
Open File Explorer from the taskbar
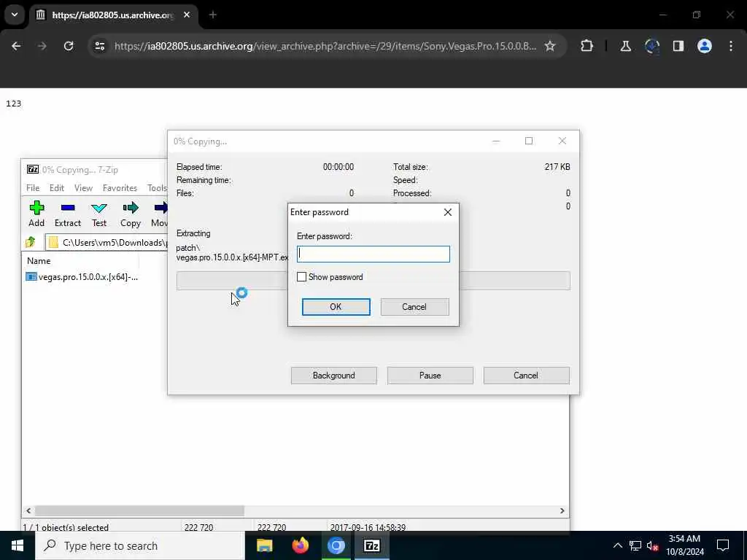[x=264, y=545]
